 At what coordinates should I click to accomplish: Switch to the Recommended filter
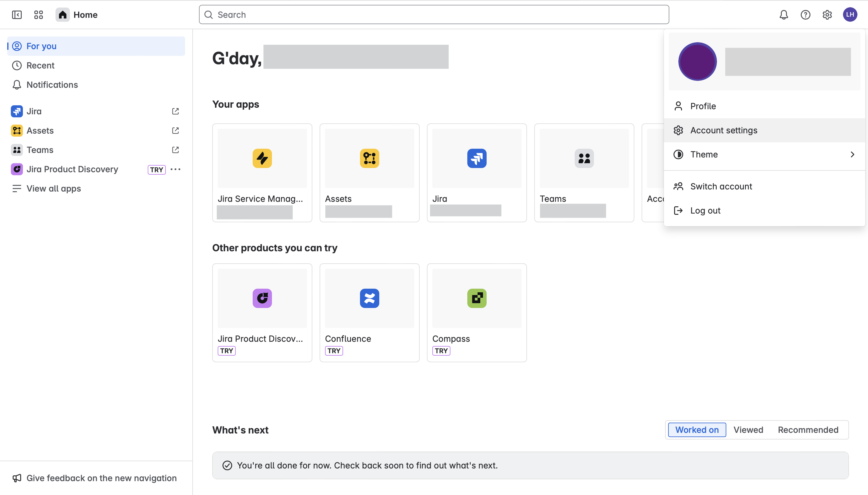click(x=808, y=430)
